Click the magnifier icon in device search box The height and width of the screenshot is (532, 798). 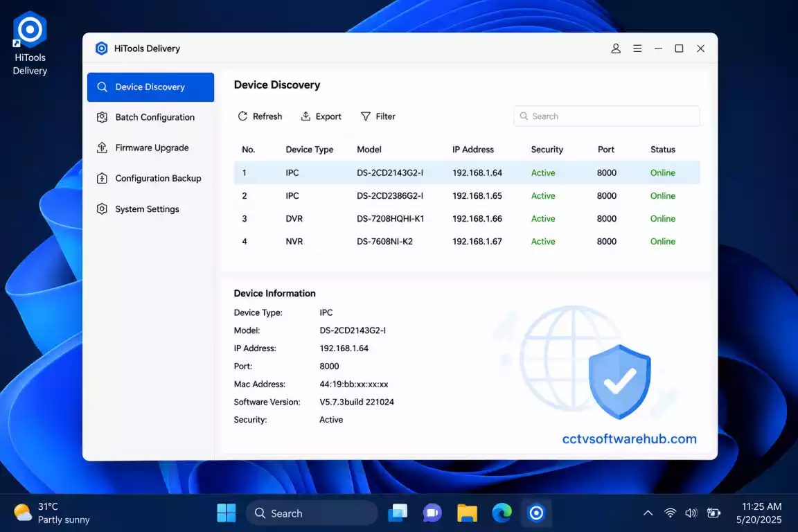coord(524,116)
